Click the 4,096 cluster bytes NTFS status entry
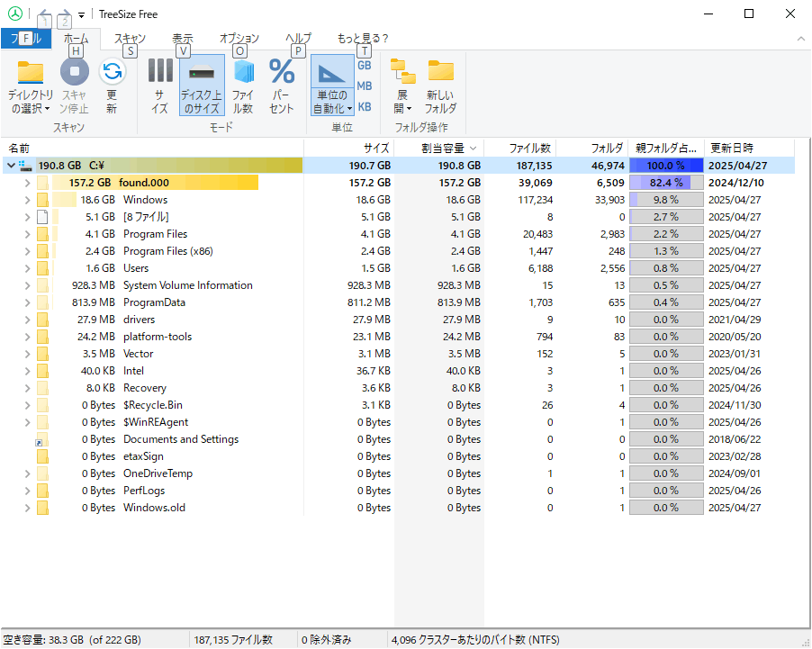This screenshot has width=812, height=649. click(x=475, y=640)
